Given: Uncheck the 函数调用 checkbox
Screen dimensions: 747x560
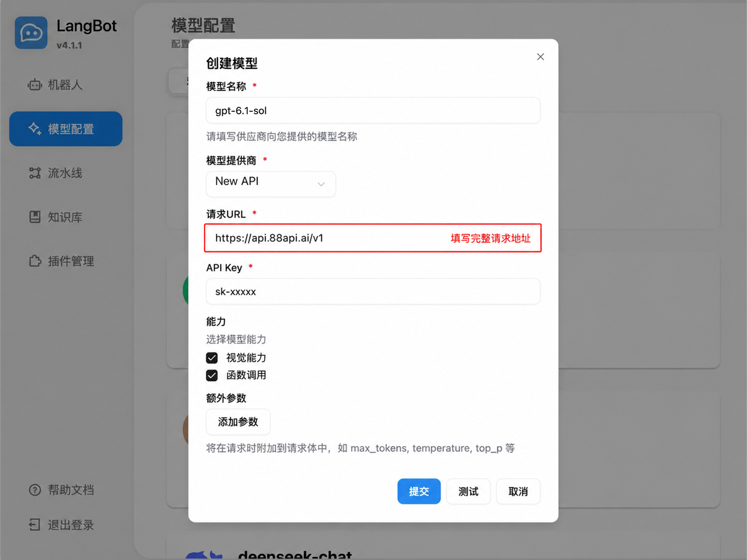Looking at the screenshot, I should [x=212, y=375].
